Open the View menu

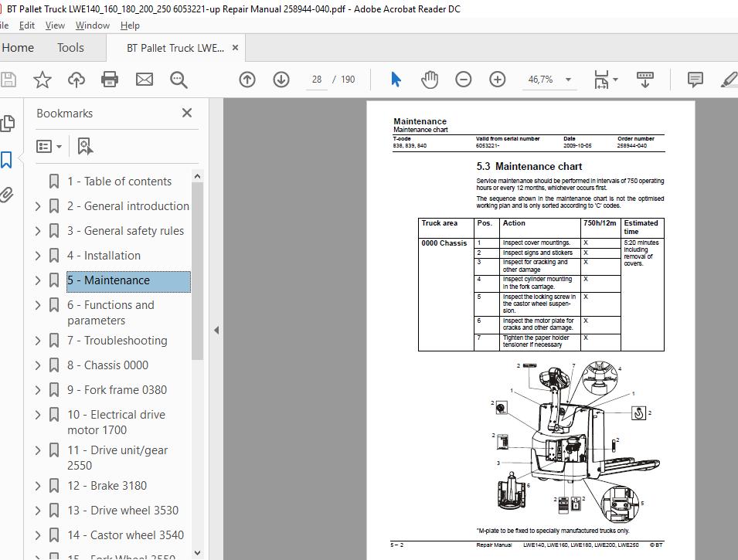[55, 25]
